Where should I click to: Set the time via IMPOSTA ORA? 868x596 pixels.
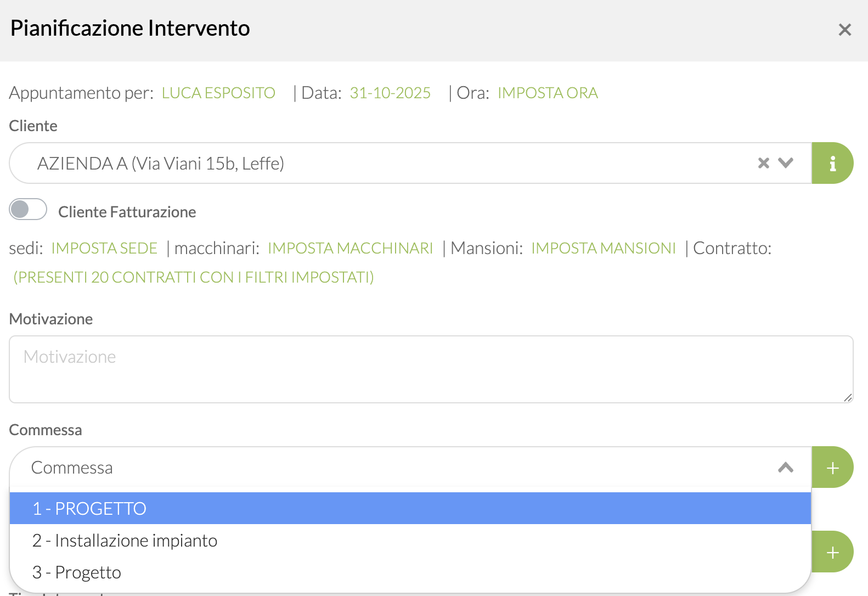(548, 93)
